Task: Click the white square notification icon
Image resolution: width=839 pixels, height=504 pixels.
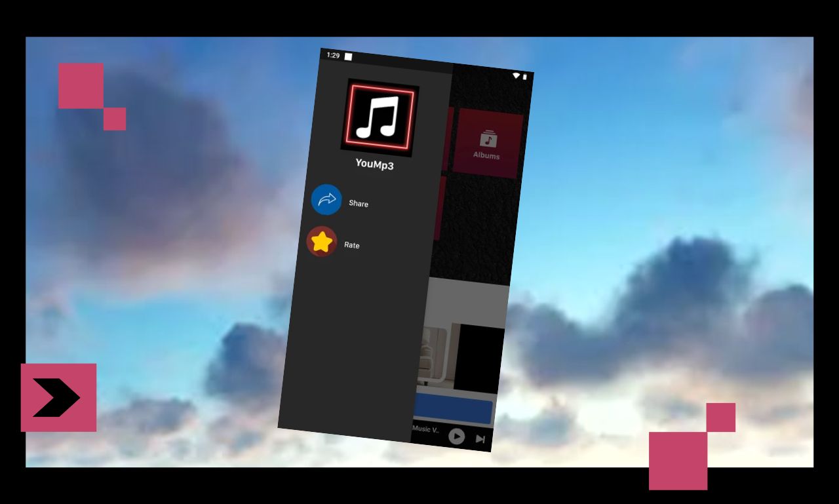Action: (x=348, y=57)
